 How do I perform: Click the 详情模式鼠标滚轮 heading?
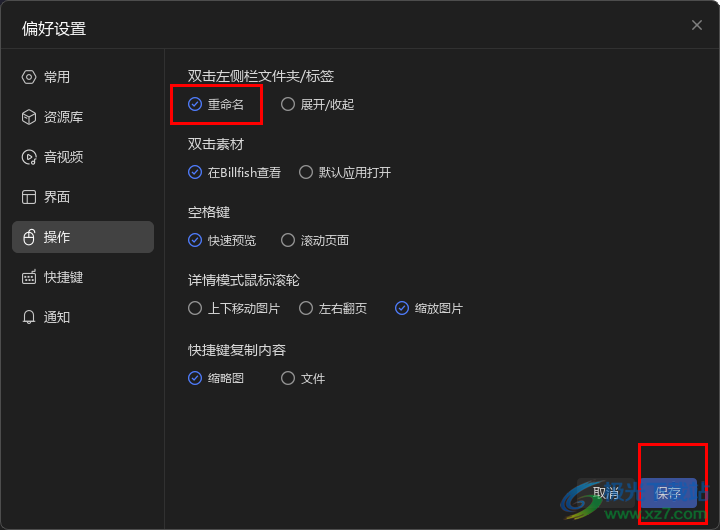[244, 280]
